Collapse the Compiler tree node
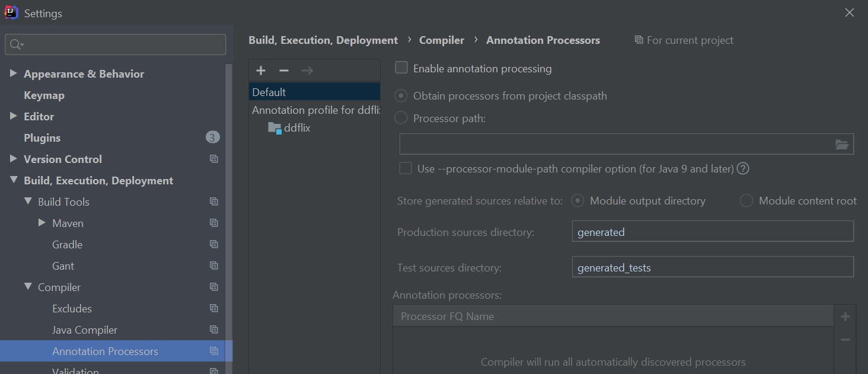Image resolution: width=868 pixels, height=374 pixels. (x=28, y=287)
